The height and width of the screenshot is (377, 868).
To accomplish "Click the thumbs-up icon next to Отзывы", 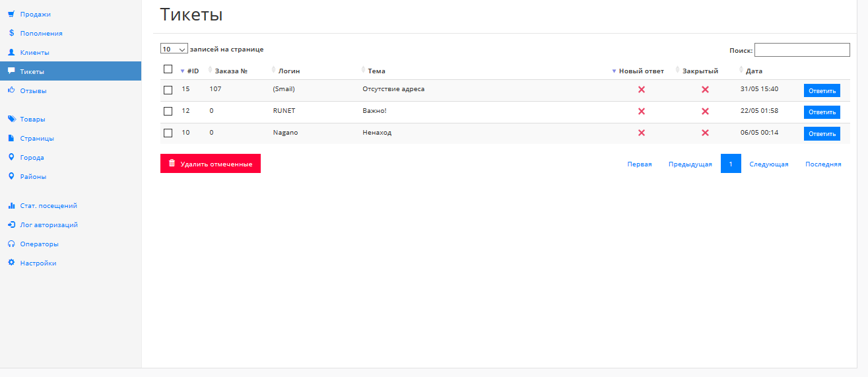I will click(11, 90).
